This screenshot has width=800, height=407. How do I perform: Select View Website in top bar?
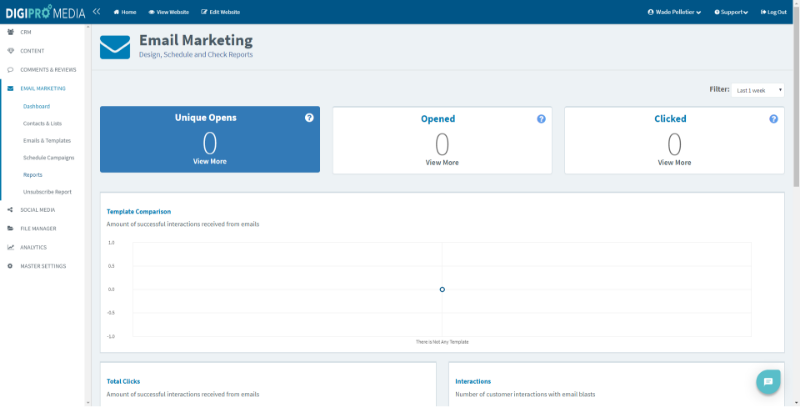(x=169, y=12)
